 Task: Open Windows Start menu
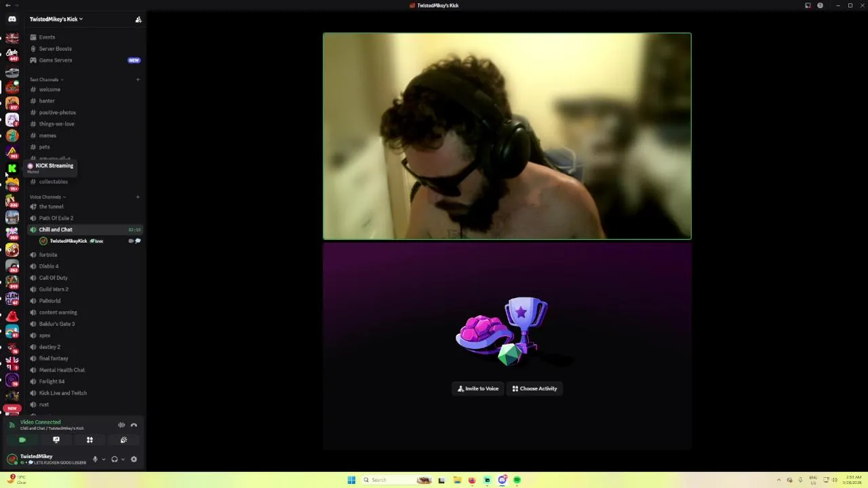351,480
